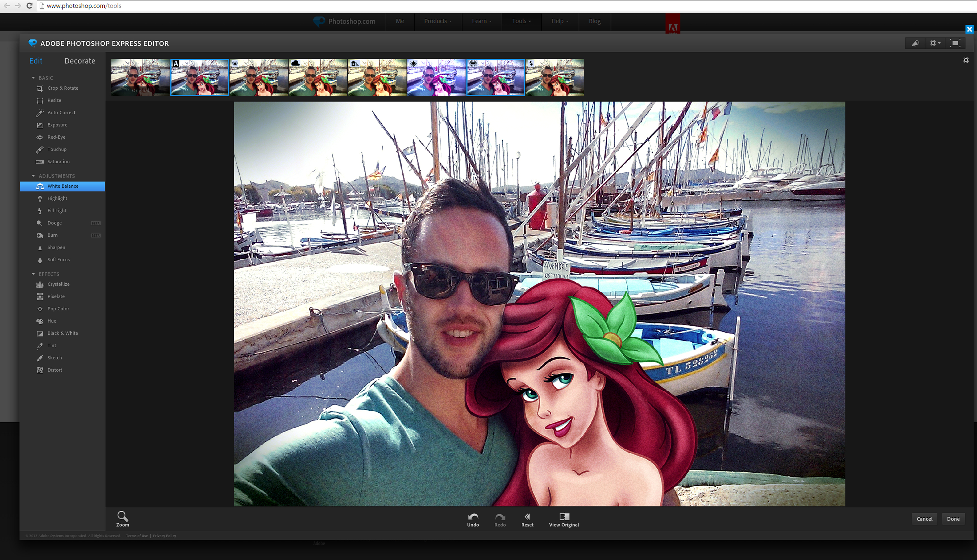The height and width of the screenshot is (560, 977).
Task: Go back in browser history
Action: (x=6, y=6)
